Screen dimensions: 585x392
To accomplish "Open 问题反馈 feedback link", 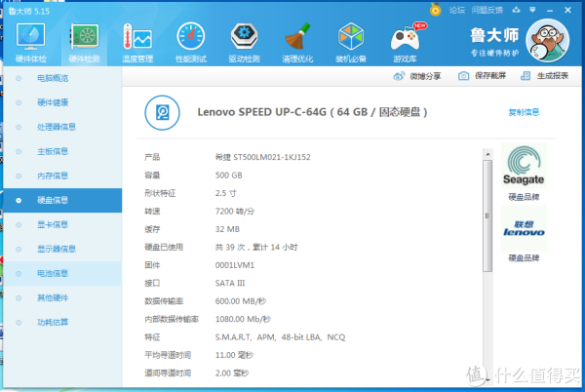I will click(x=487, y=10).
